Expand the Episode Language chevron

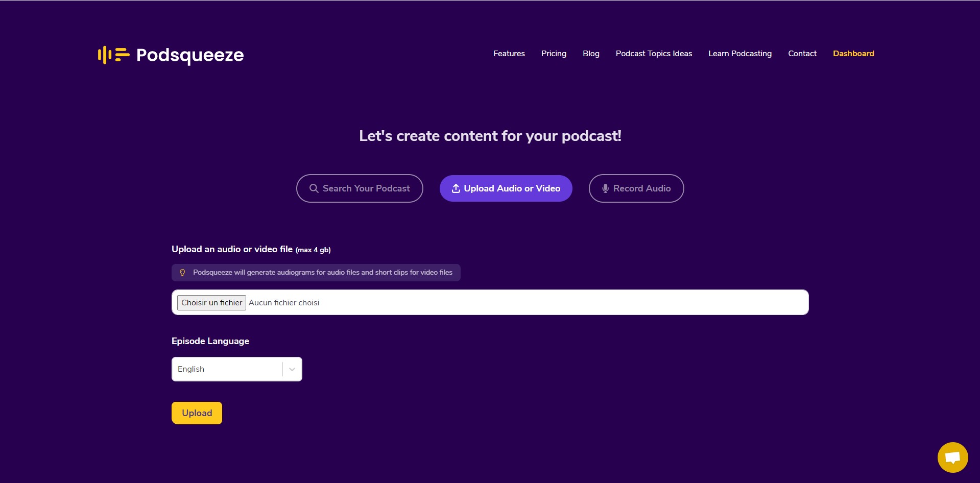292,369
